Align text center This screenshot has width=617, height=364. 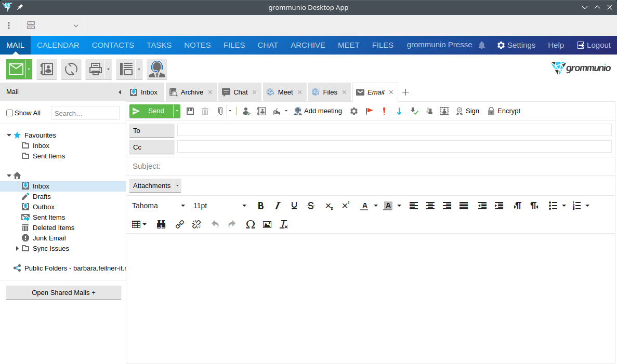pos(430,206)
